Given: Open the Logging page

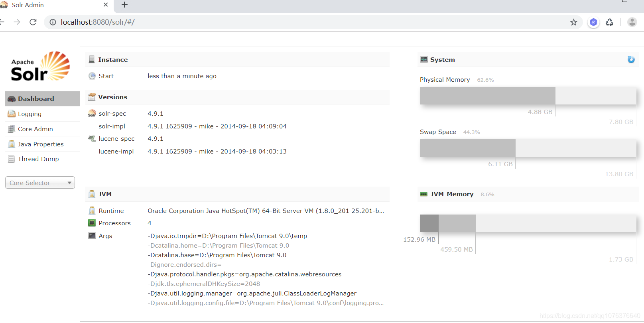Looking at the screenshot, I should click(x=42, y=114).
